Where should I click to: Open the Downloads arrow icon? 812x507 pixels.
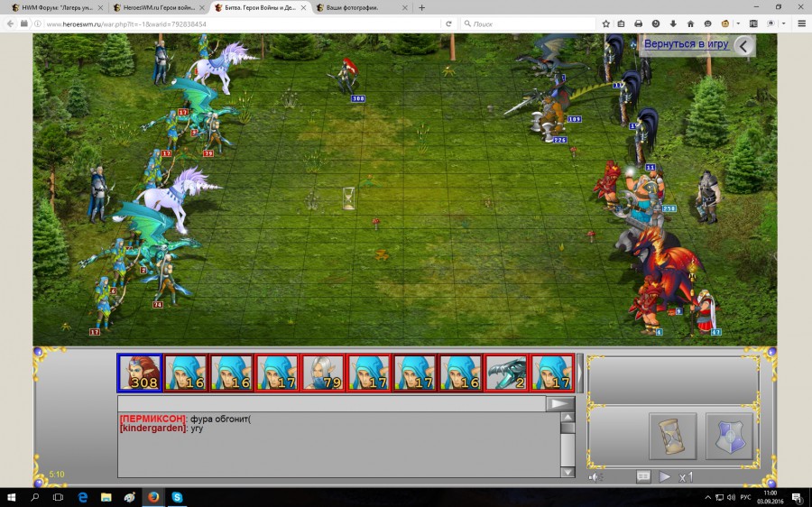click(673, 23)
